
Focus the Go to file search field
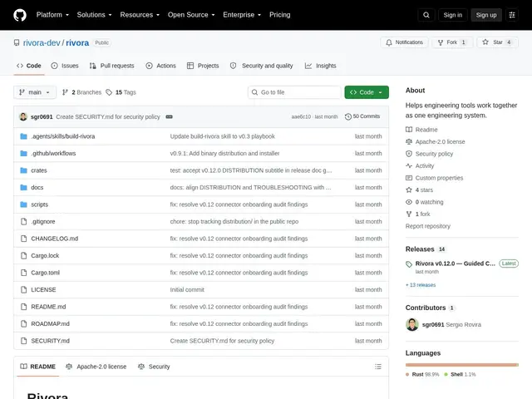(x=294, y=92)
